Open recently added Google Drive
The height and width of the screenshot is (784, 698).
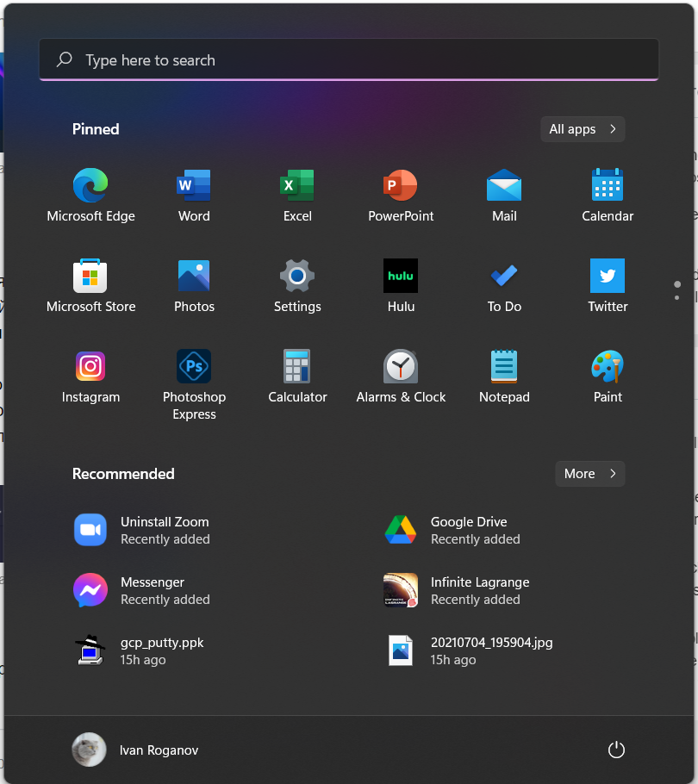[x=452, y=530]
